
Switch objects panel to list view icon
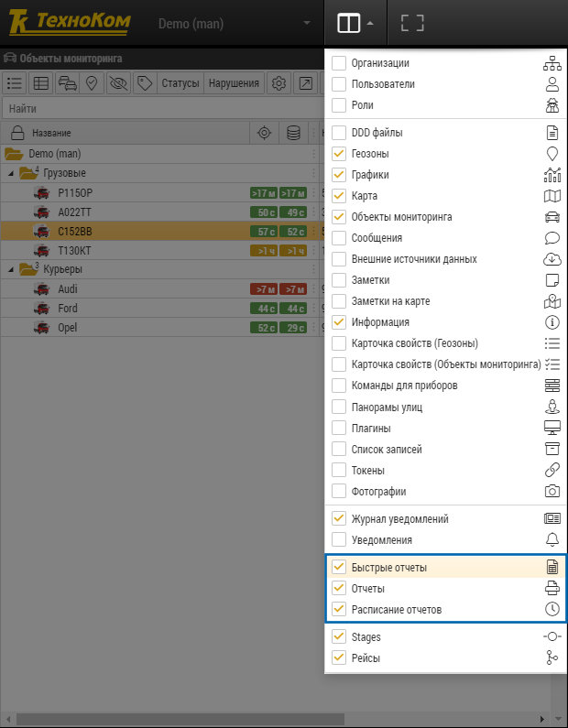pyautogui.click(x=15, y=83)
